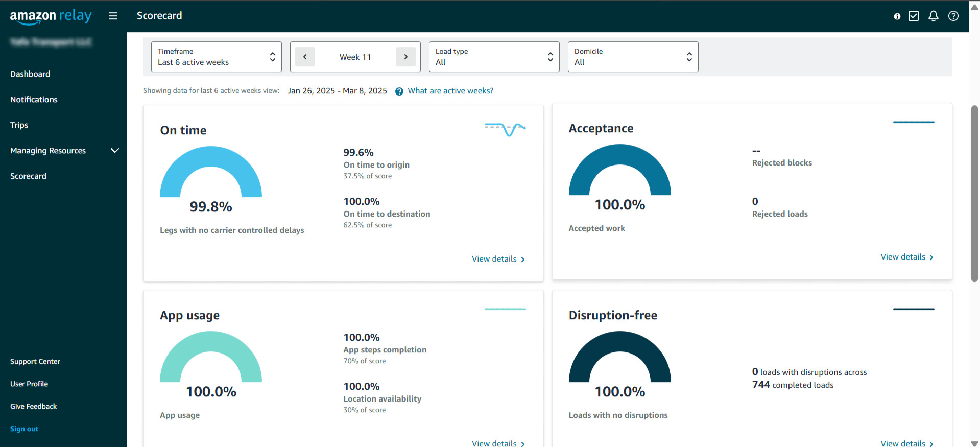980x447 pixels.
Task: Go to previous week arrow
Action: point(305,57)
